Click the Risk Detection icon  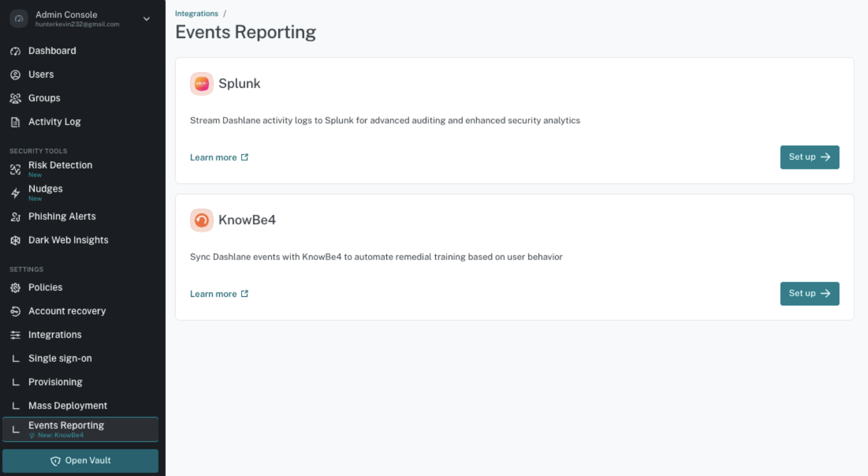(15, 169)
